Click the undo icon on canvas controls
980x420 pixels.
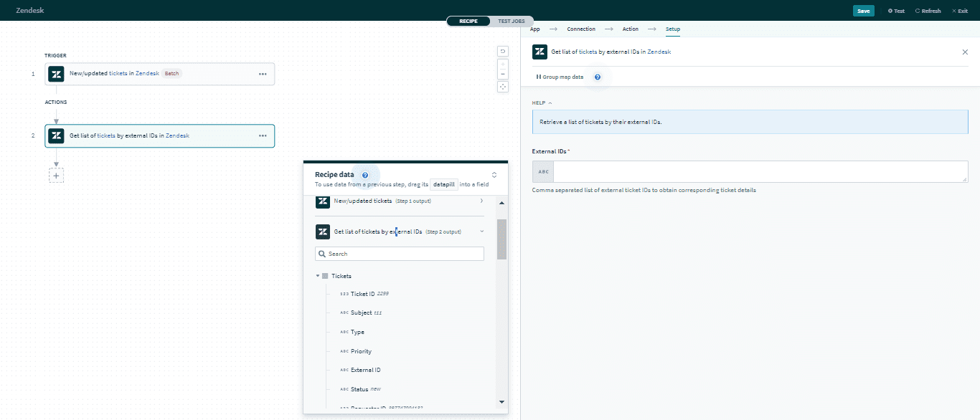tap(503, 51)
